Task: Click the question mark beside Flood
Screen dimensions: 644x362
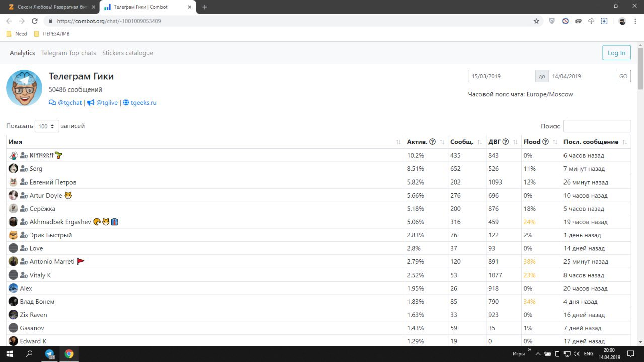Action: (545, 142)
